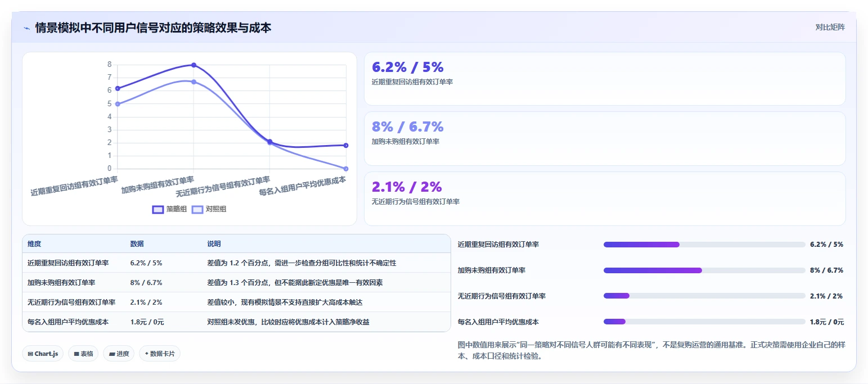
Task: Click the 加购未购组有效订单率 progress bar
Action: [x=704, y=270]
